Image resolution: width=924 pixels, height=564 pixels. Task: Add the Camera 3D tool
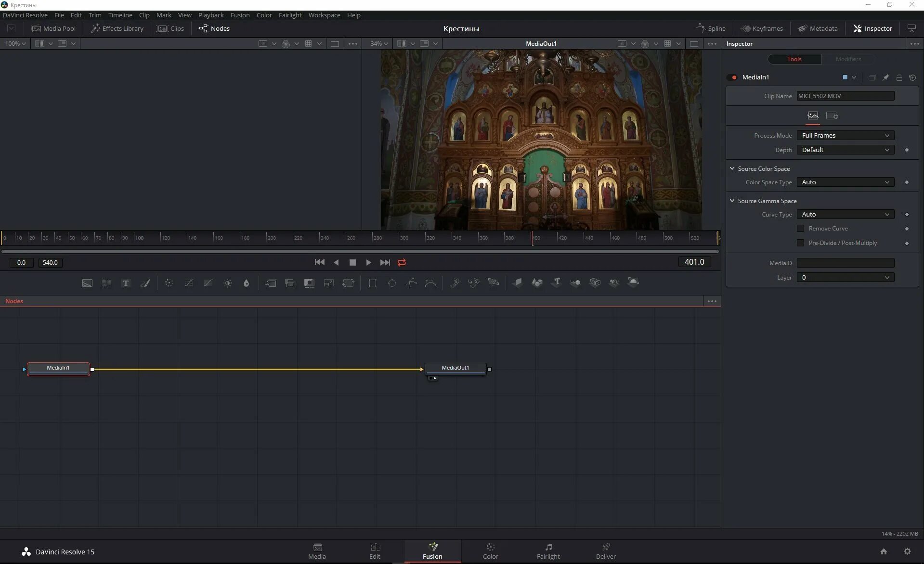(x=595, y=283)
